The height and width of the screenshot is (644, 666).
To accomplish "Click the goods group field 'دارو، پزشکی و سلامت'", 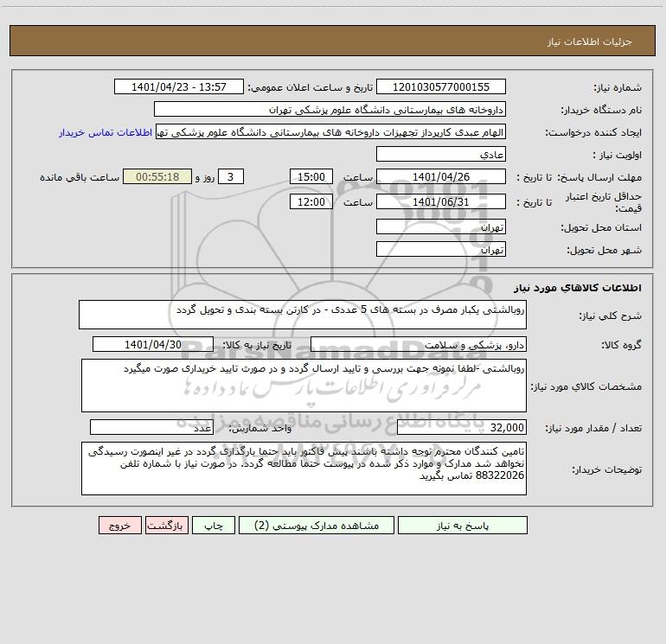I will click(x=419, y=344).
